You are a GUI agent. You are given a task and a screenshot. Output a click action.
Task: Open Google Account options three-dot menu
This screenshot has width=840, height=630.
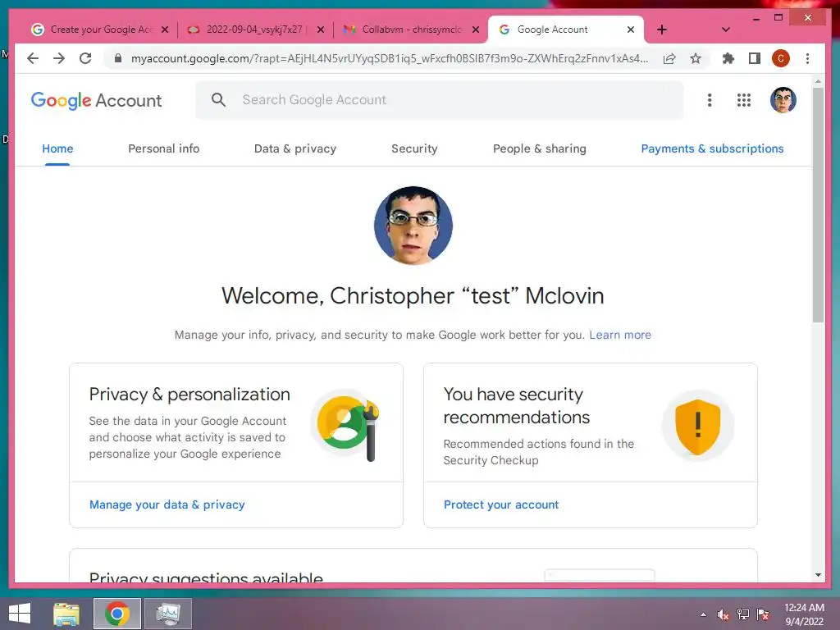(x=710, y=100)
